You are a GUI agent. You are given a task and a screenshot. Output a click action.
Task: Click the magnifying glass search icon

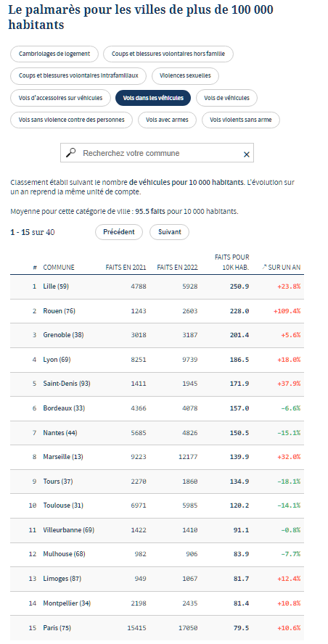click(71, 153)
